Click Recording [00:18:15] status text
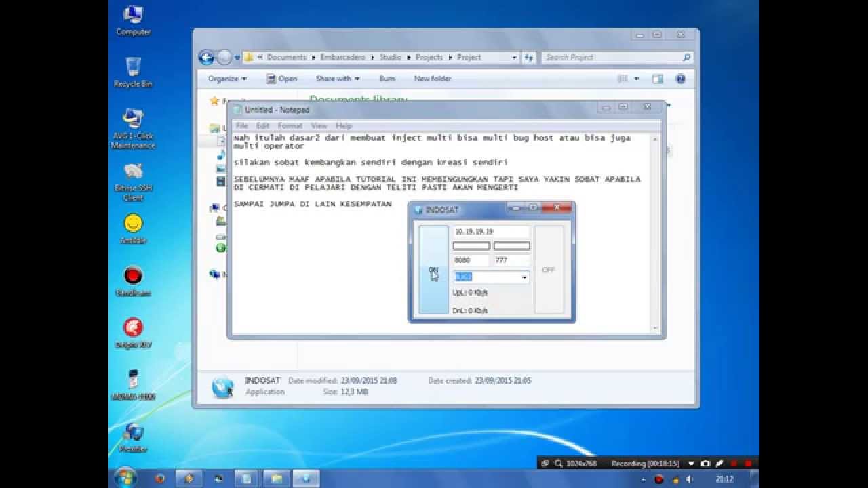Screen dimensions: 868x488 646,464
